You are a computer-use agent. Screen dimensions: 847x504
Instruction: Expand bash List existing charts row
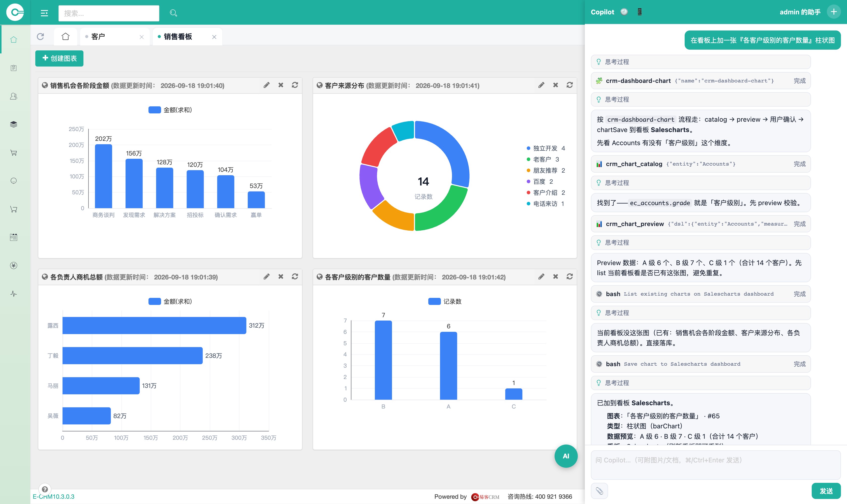701,294
